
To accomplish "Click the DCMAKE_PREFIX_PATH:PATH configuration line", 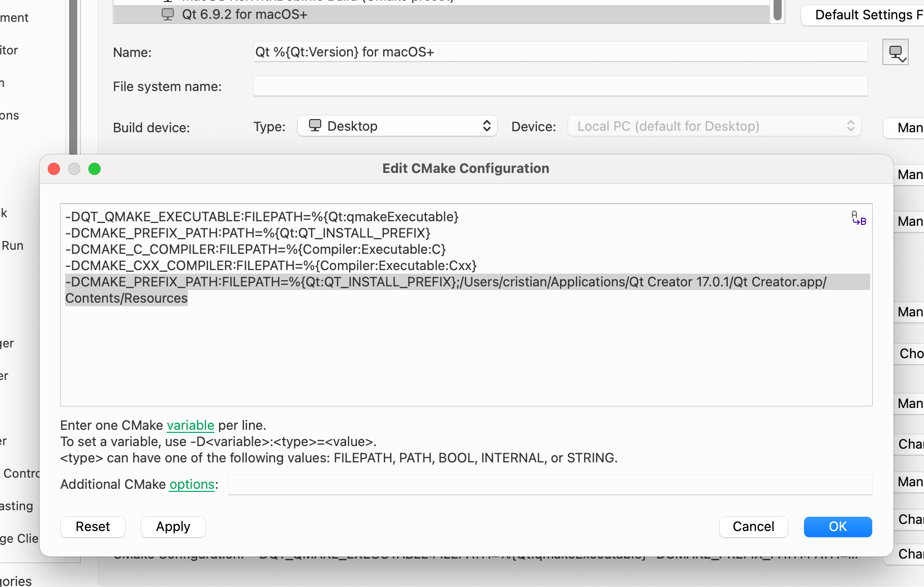I will click(248, 233).
